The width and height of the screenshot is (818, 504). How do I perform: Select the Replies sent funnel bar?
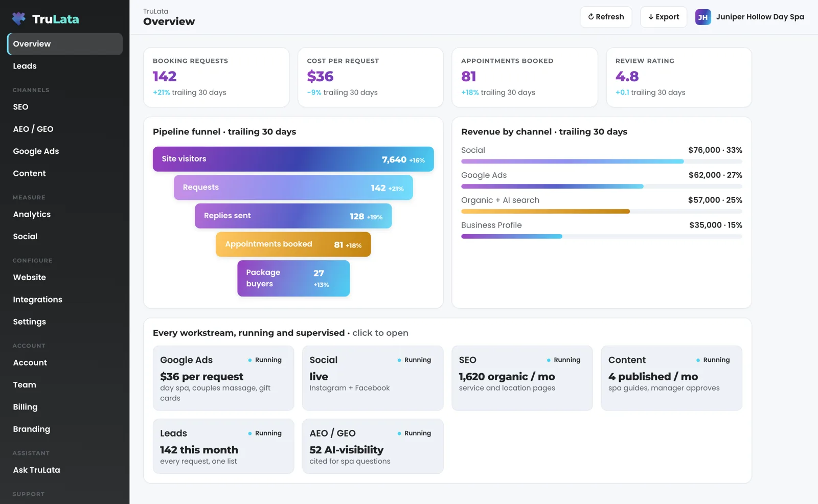point(293,216)
